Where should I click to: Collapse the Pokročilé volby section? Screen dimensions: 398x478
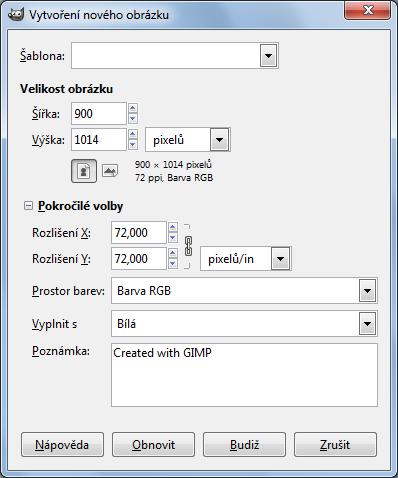coord(28,206)
